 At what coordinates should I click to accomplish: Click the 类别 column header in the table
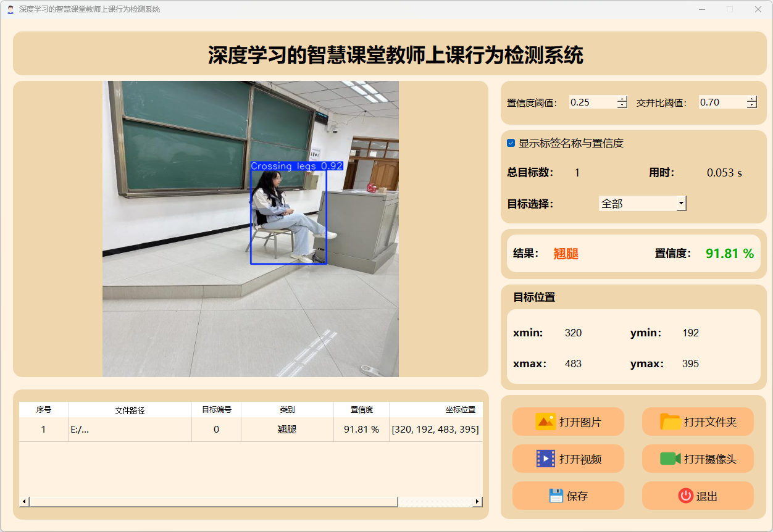(287, 410)
